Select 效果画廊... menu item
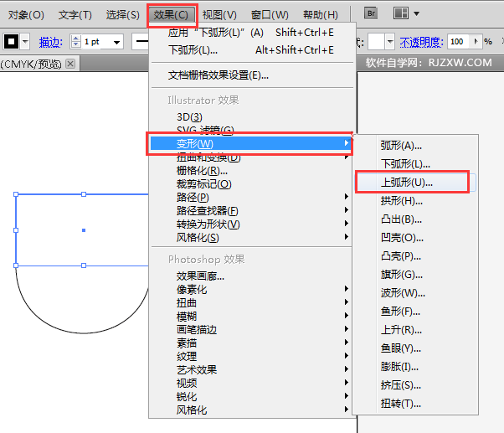Viewport: 504px width, 433px height. coord(251,276)
